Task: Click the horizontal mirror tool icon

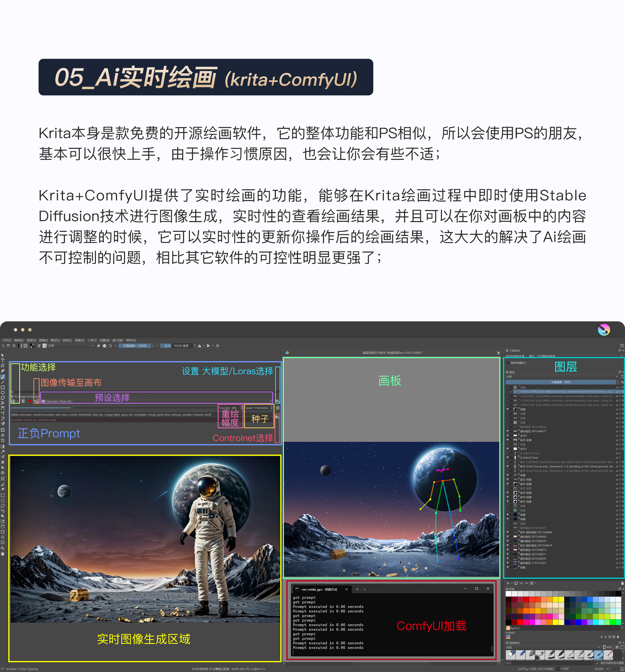Action: point(199,346)
